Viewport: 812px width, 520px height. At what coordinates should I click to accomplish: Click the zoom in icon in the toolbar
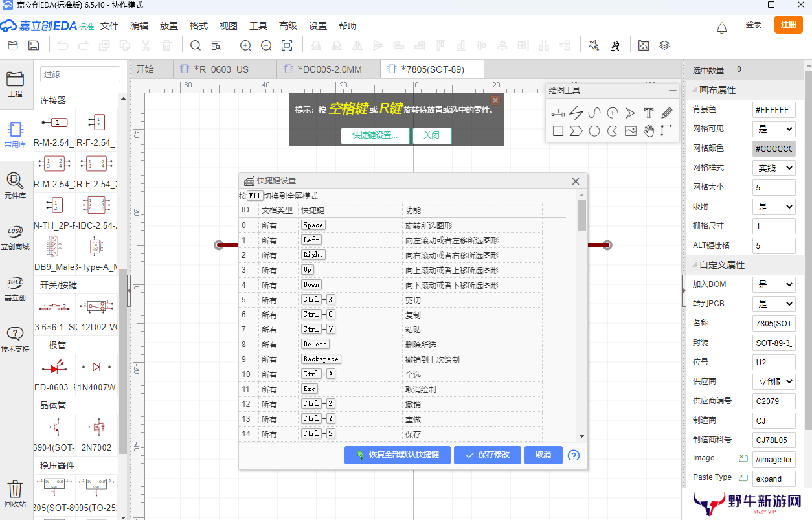point(245,45)
